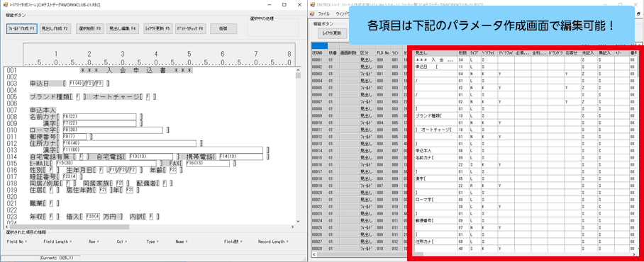Click the 無記入 column header
The width and height of the screenshot is (644, 262).
(x=606, y=53)
